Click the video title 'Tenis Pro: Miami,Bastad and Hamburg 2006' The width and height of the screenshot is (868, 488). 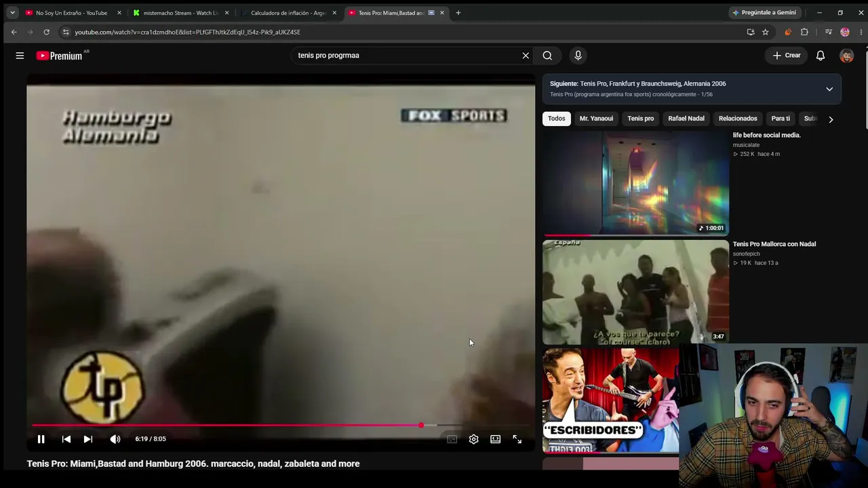[x=193, y=464]
